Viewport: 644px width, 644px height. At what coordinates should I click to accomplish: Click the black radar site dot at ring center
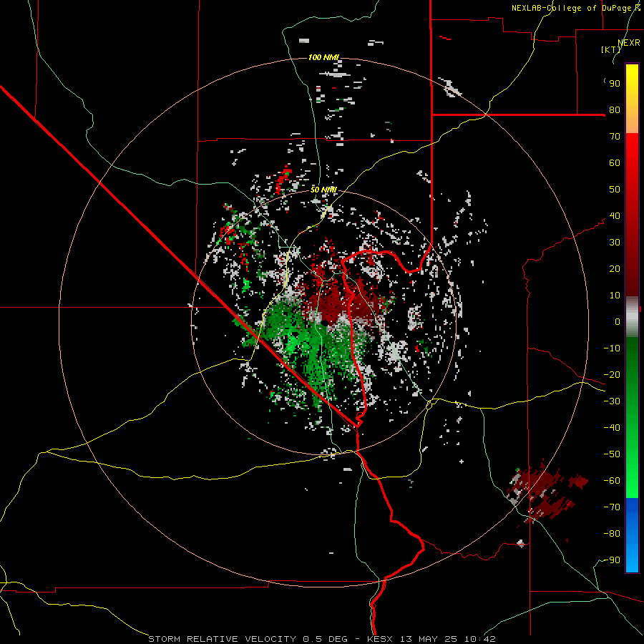[x=324, y=323]
